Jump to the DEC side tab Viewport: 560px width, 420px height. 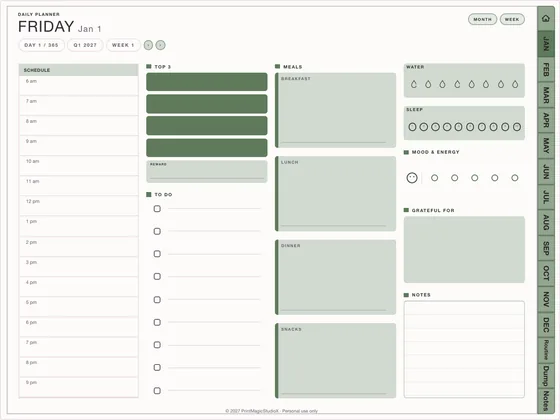tap(546, 324)
